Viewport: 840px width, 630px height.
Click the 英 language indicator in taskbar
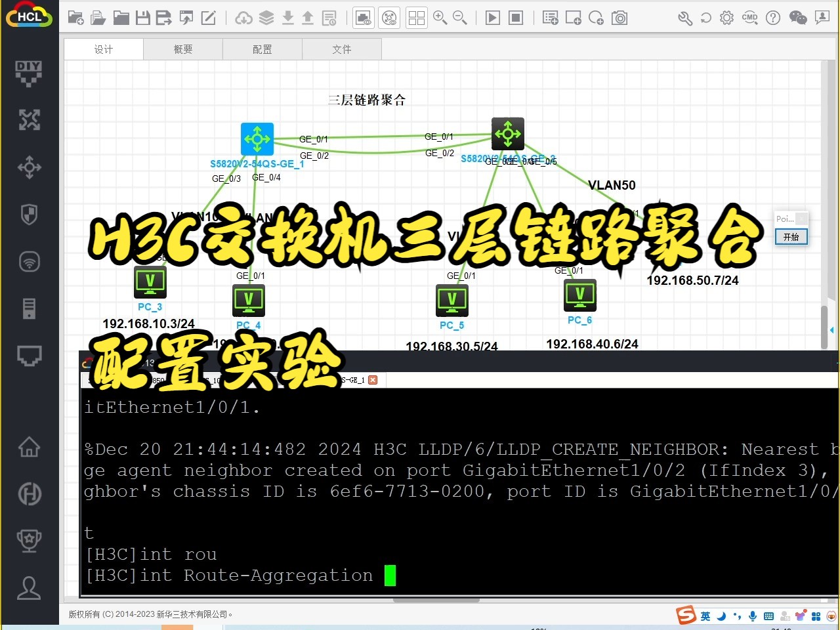[x=705, y=616]
